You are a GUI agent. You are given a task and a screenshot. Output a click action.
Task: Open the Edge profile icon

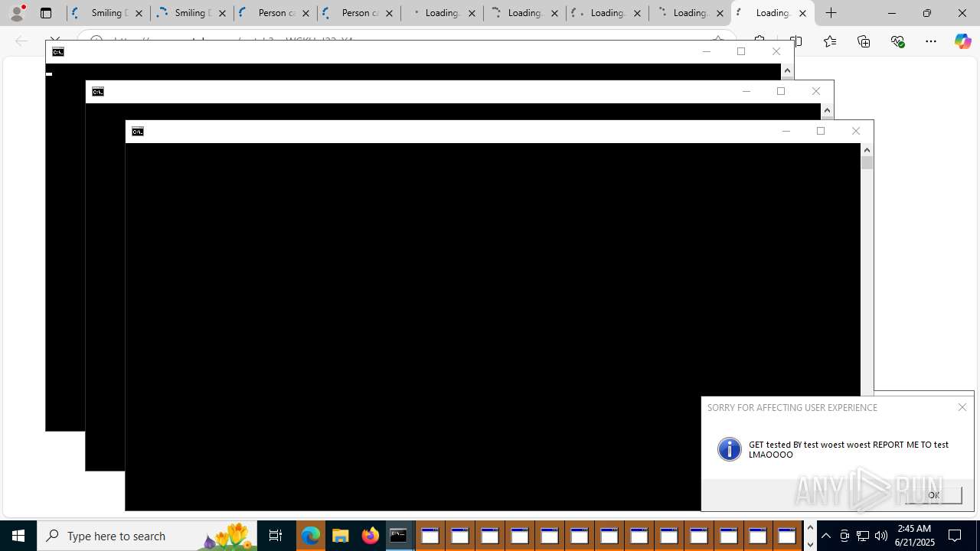(x=17, y=13)
